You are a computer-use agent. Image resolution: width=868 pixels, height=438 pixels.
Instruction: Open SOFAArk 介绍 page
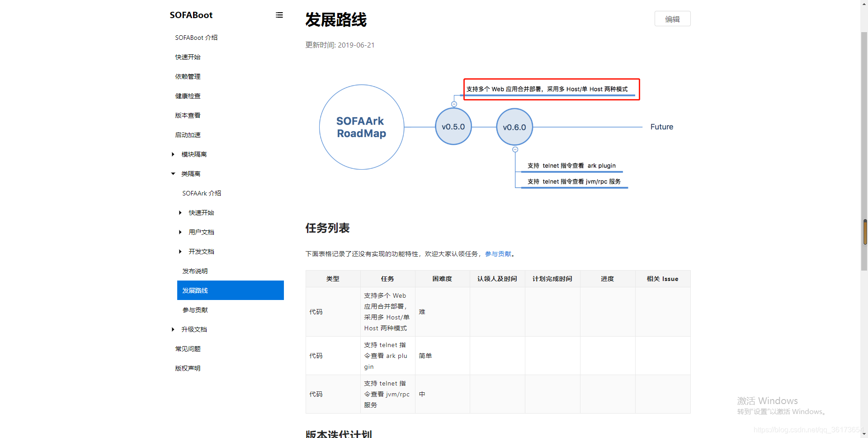[x=202, y=193]
